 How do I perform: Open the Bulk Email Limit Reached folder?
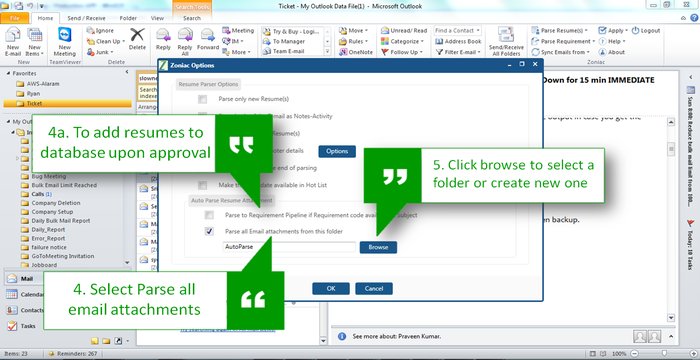[x=64, y=185]
